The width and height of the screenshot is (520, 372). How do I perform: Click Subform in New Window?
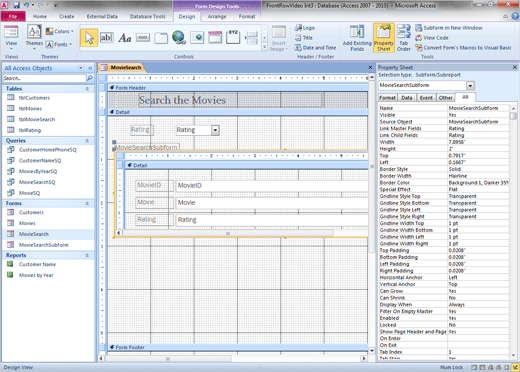point(449,28)
